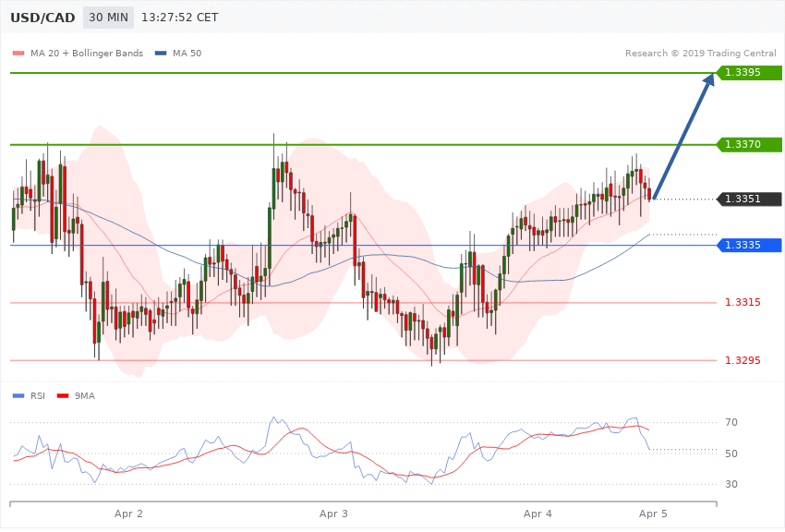Viewport: 785px width, 532px height.
Task: Click the 1.3295 red support label
Action: (743, 360)
